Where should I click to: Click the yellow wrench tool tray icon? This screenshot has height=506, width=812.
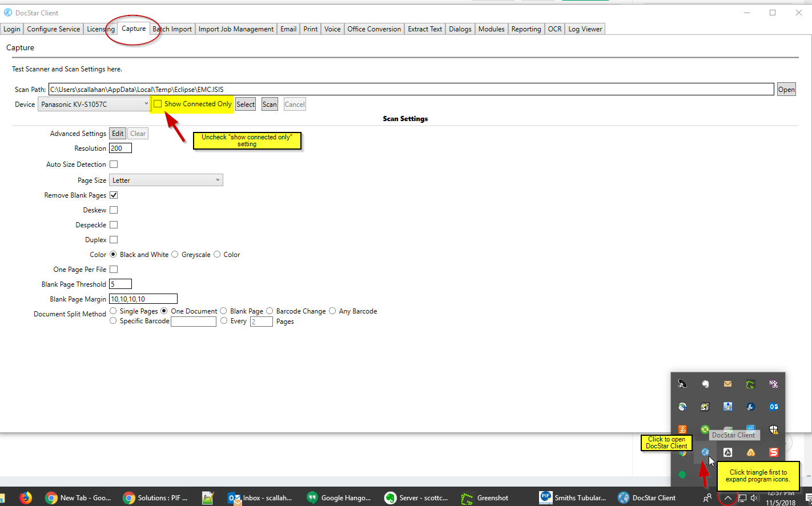tap(705, 407)
